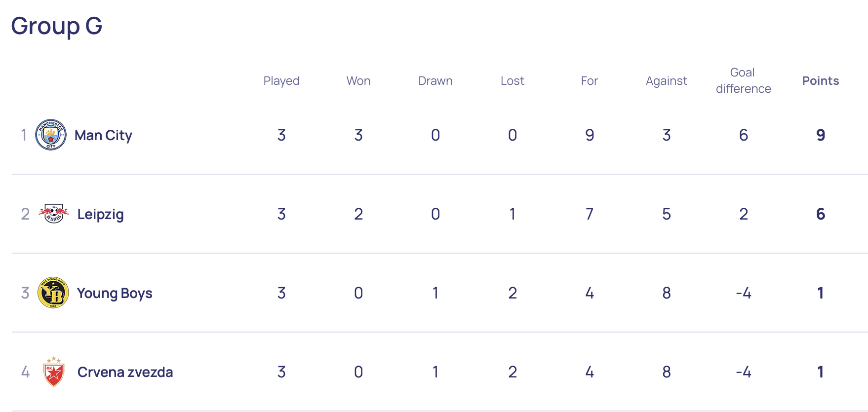Open the Crvena zvezda team link
The image size is (868, 412).
(x=125, y=372)
